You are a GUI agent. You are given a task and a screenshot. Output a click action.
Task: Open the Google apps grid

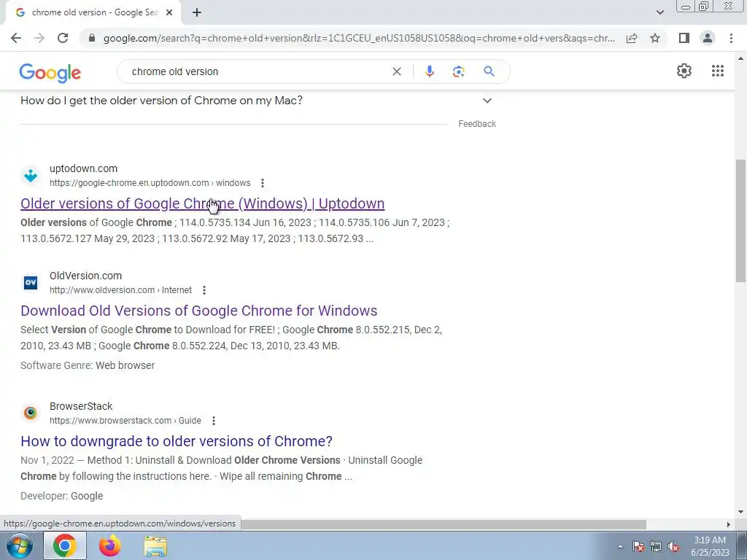click(x=718, y=71)
